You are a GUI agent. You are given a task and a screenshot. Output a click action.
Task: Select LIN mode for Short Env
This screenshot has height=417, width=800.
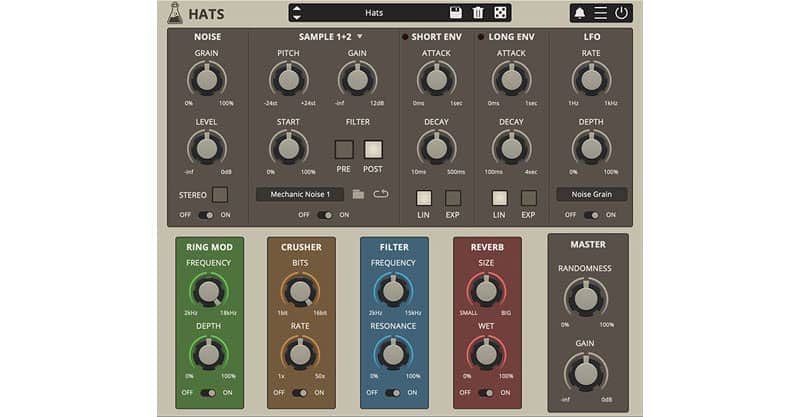423,198
